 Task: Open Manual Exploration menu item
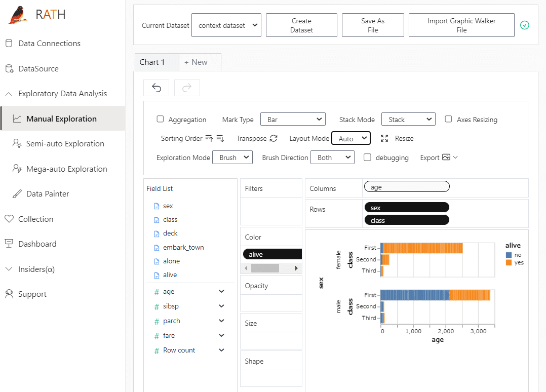point(63,119)
